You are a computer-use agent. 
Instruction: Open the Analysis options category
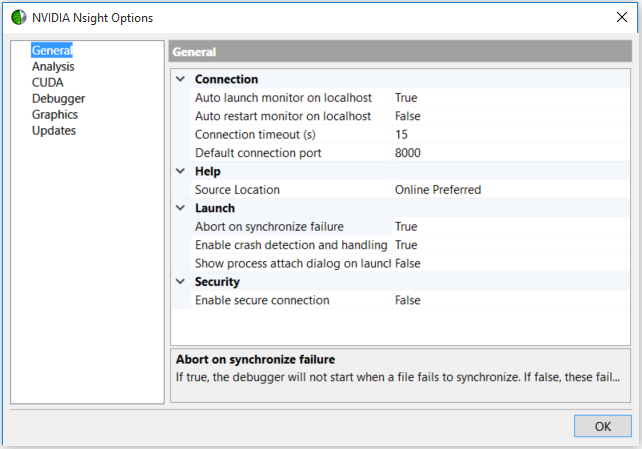click(x=53, y=66)
